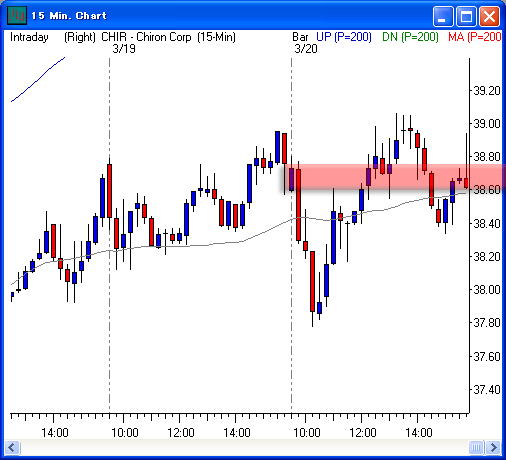This screenshot has width=506, height=460.
Task: Click the blue trend line segment
Action: click(38, 79)
